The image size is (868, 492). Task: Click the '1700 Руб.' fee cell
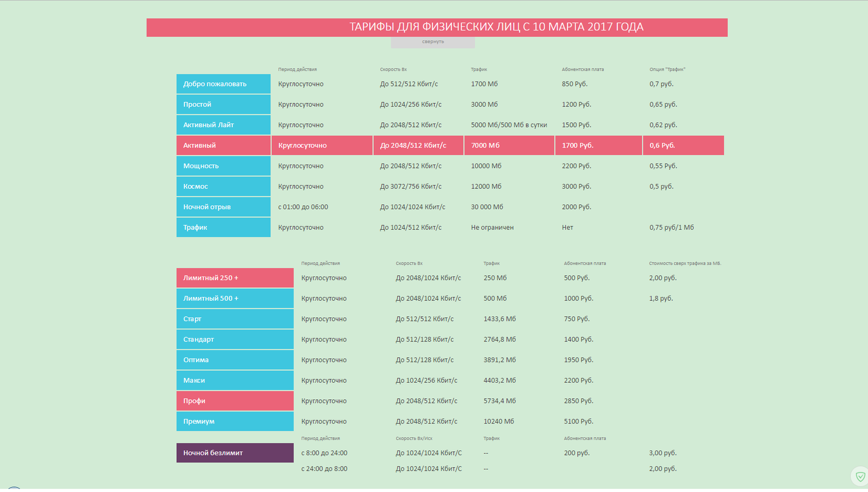(599, 146)
